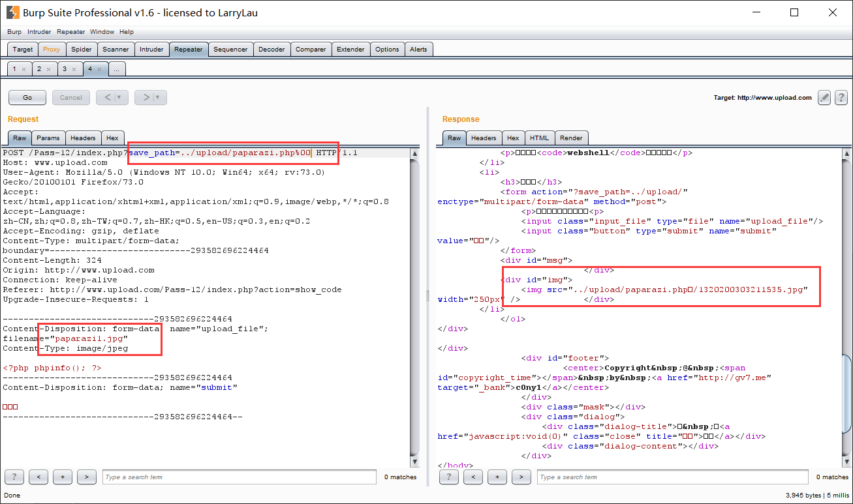Show the Response HTML view
853x504 pixels.
coord(539,138)
